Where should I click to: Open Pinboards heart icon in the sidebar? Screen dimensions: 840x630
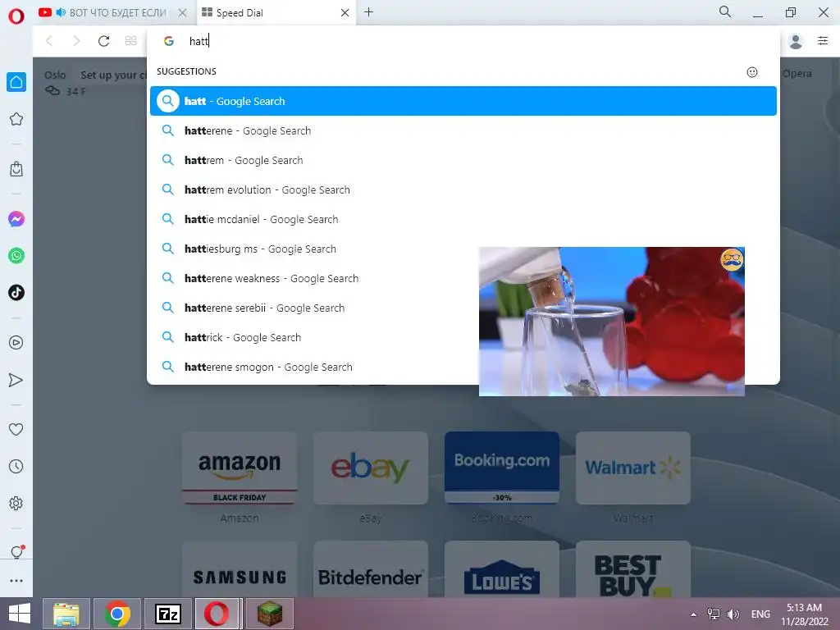(x=16, y=429)
